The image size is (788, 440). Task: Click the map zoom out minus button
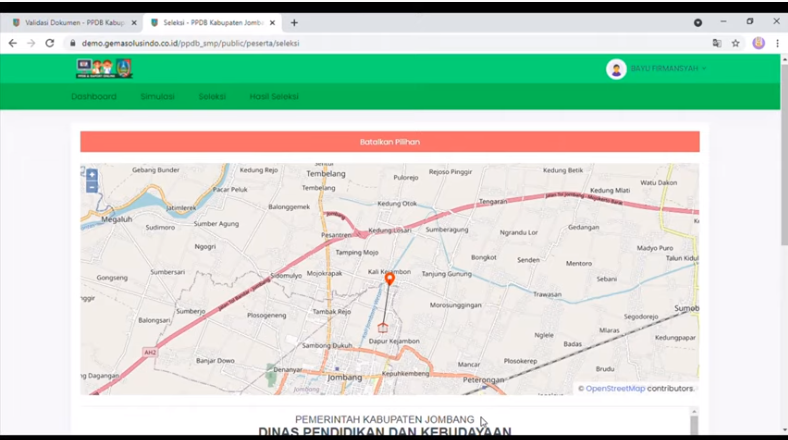tap(92, 187)
